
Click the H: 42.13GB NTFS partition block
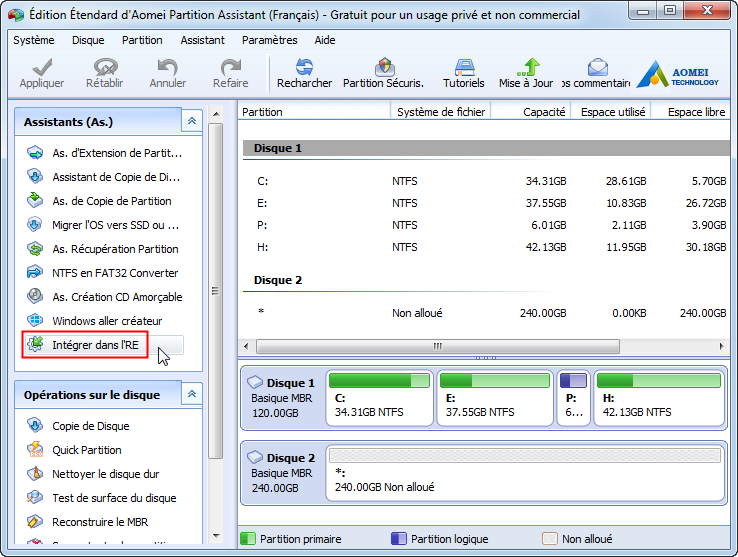click(659, 398)
